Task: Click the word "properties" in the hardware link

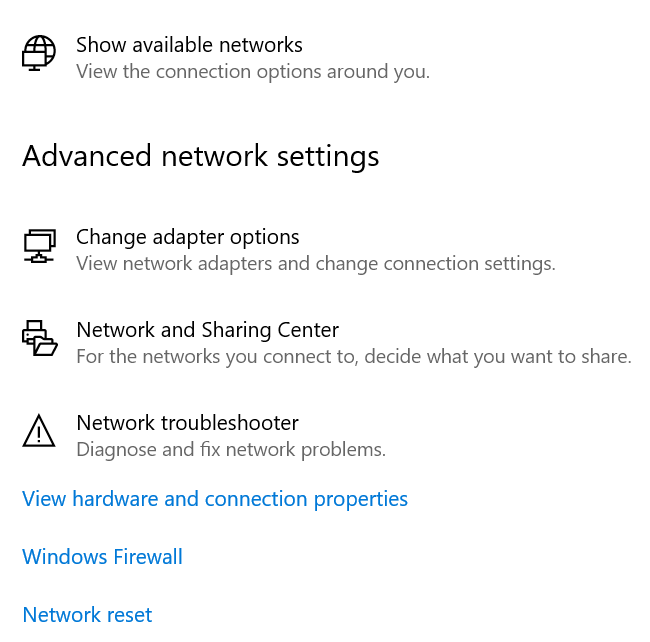Action: [361, 499]
